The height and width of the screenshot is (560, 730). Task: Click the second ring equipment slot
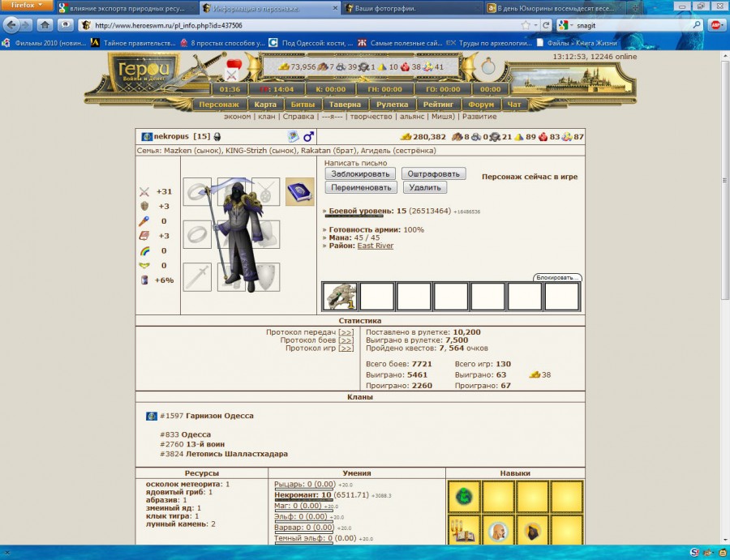click(x=197, y=234)
